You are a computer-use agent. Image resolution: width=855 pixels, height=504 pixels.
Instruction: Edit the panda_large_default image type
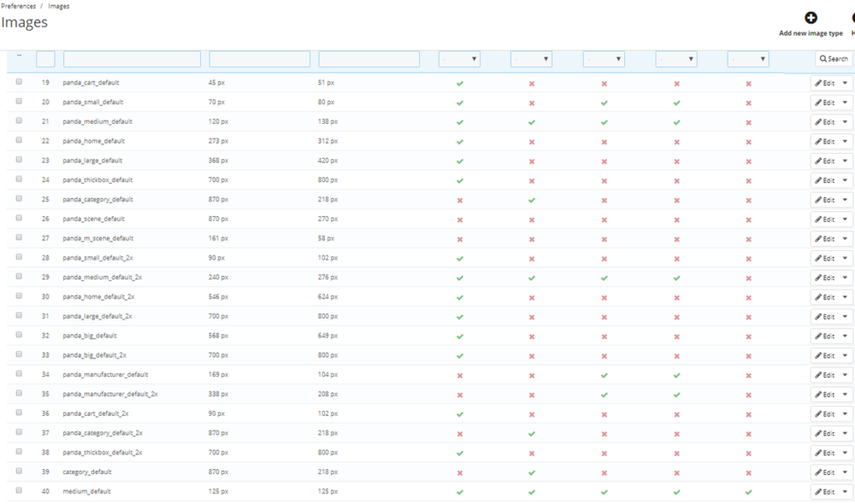click(x=824, y=161)
